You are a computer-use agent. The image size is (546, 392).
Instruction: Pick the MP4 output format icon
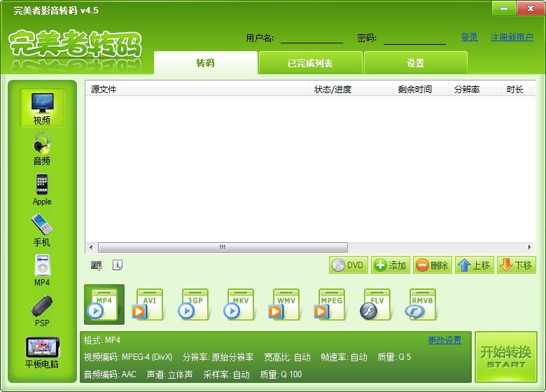pos(104,304)
